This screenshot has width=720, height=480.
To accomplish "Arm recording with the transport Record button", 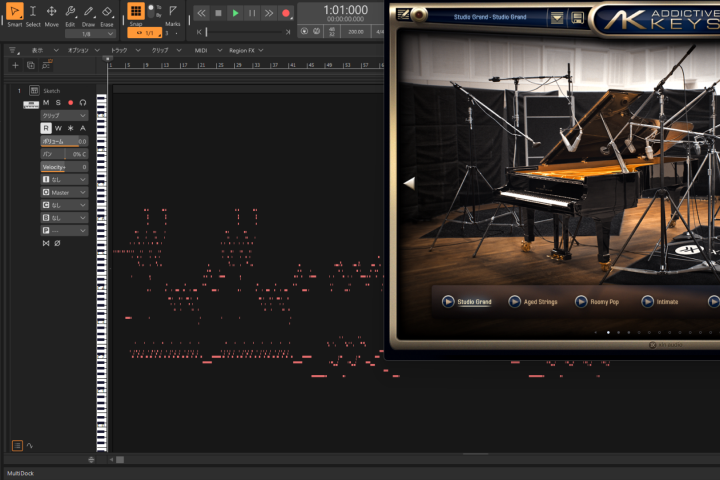I will [286, 13].
